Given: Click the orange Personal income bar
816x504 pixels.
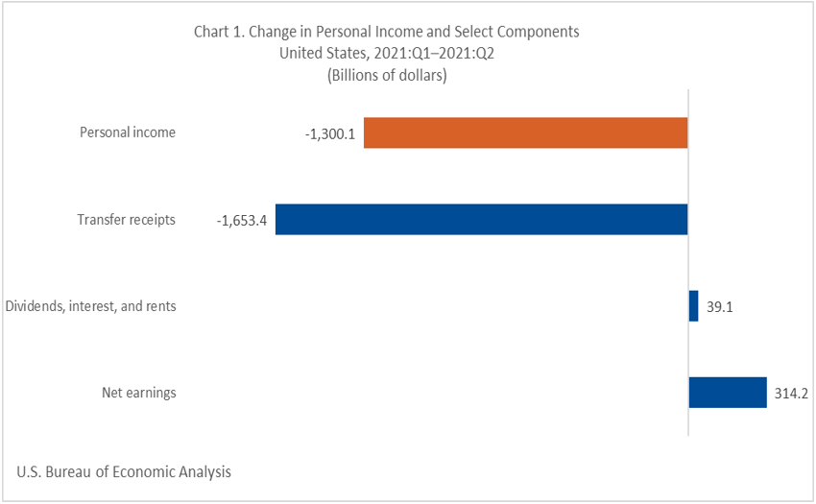Looking at the screenshot, I should point(525,133).
